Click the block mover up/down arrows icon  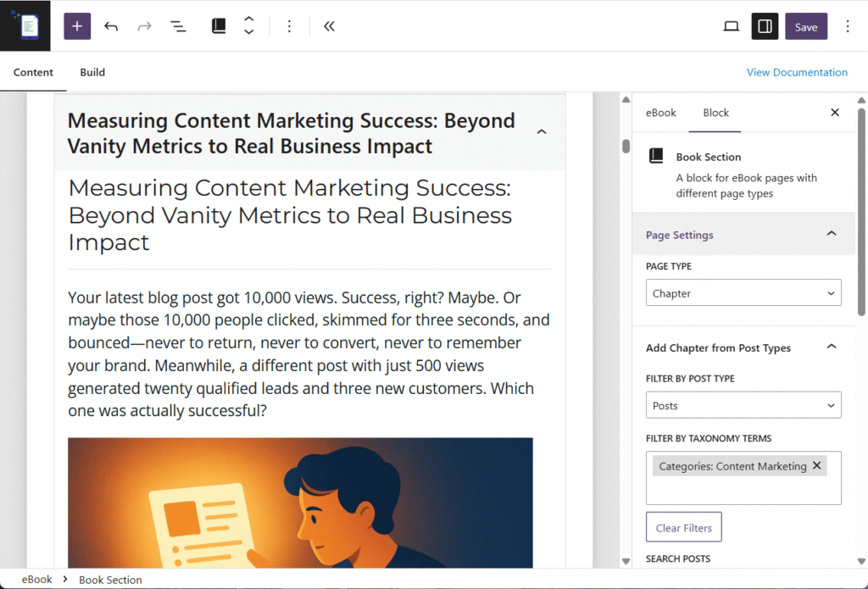248,25
